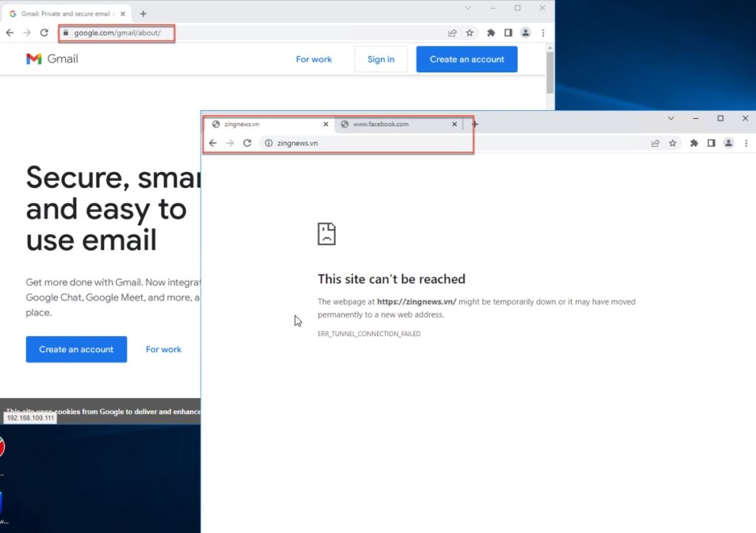
Task: Click the red desktop icon at the left edge
Action: [2, 447]
